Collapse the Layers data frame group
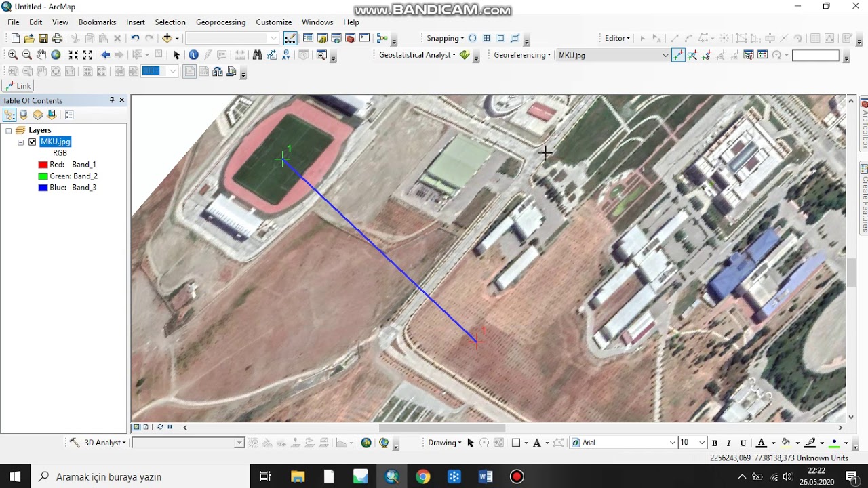868x488 pixels. click(9, 130)
